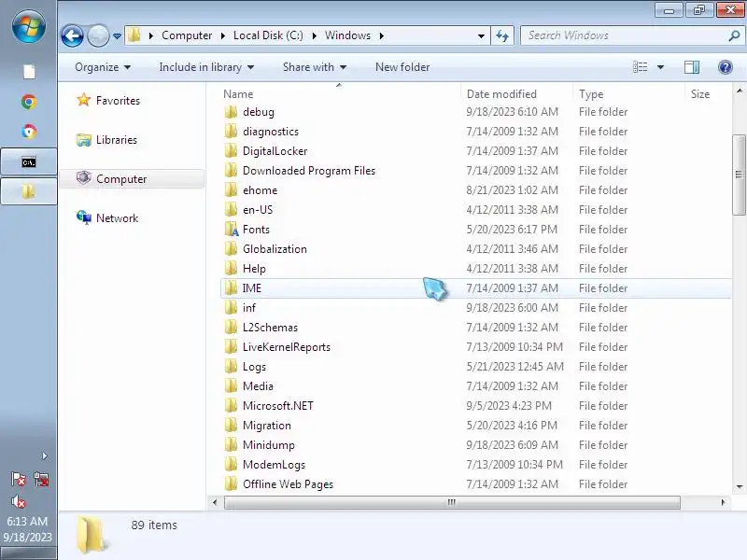The image size is (747, 560).
Task: Select the L2Schemas folder name
Action: click(270, 328)
